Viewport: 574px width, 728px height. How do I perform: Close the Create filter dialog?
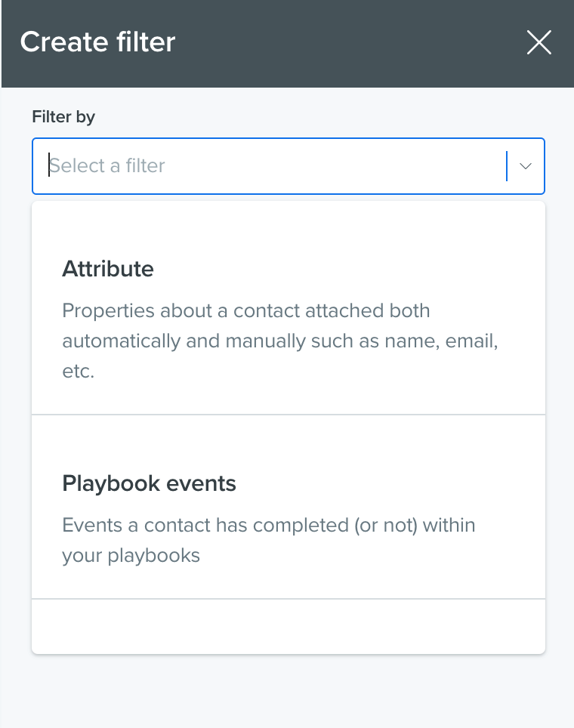[x=539, y=42]
